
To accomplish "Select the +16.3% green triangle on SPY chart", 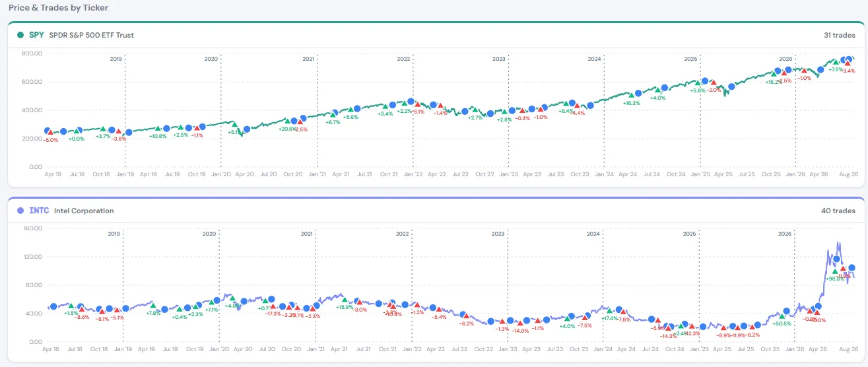I will tap(632, 96).
